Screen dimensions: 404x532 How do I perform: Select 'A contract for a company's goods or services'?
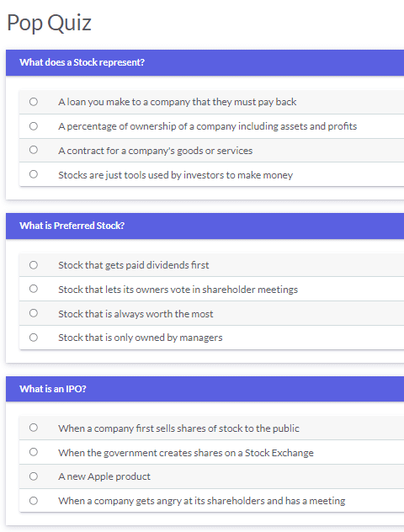(x=34, y=150)
